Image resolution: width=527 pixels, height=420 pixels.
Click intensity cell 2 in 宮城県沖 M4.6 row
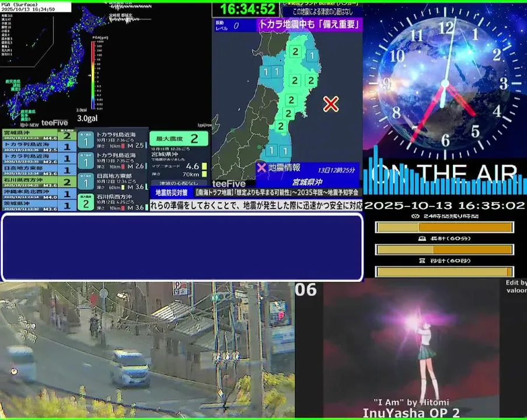67,135
